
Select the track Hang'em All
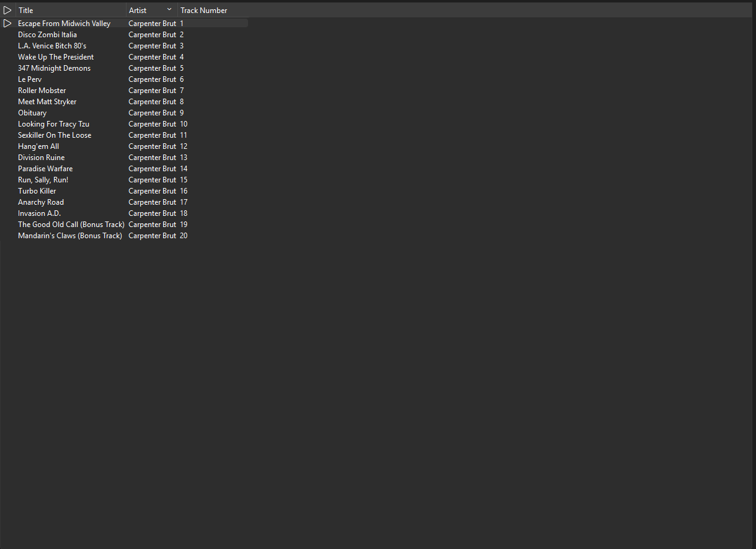pyautogui.click(x=38, y=146)
